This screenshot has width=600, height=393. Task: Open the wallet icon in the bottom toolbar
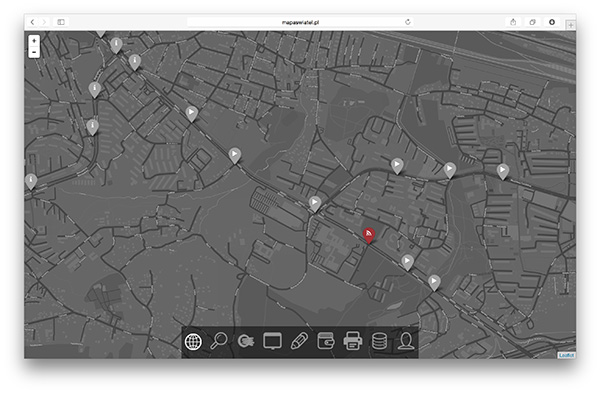(x=326, y=340)
